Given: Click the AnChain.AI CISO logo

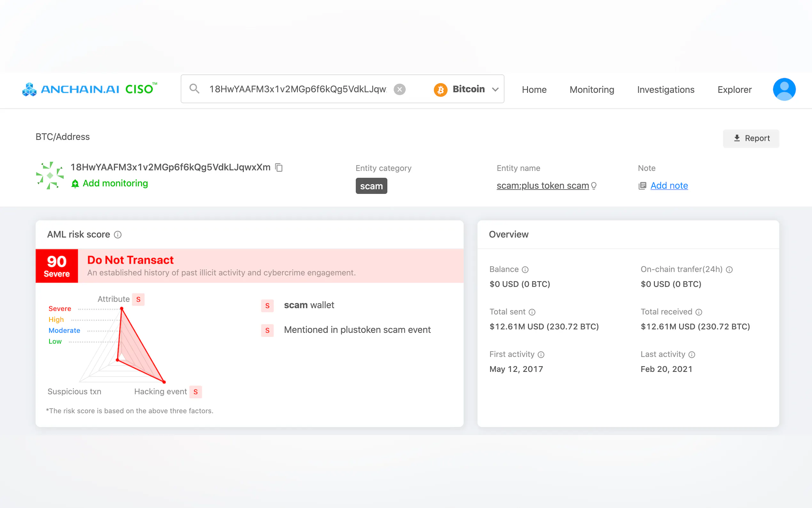Looking at the screenshot, I should [90, 89].
